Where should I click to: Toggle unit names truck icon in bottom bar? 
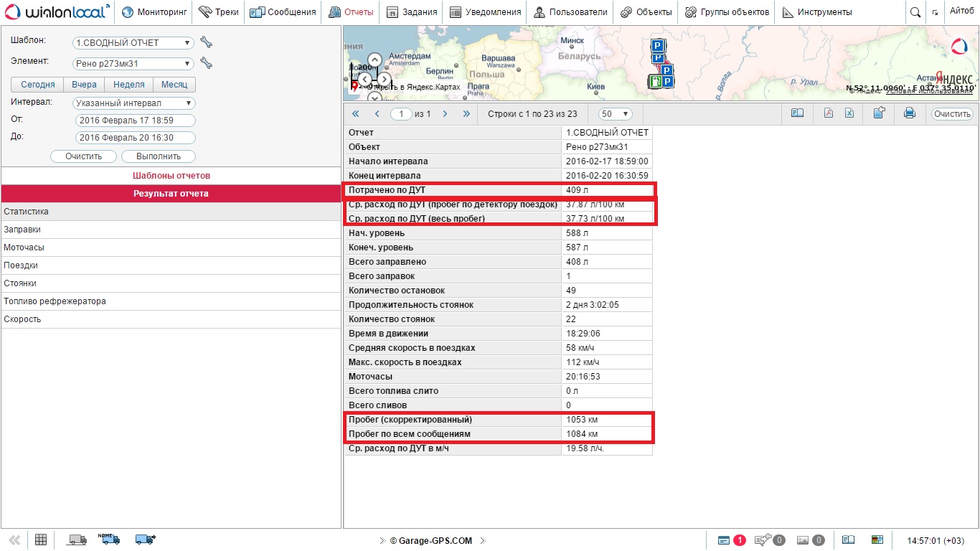pyautogui.click(x=109, y=540)
